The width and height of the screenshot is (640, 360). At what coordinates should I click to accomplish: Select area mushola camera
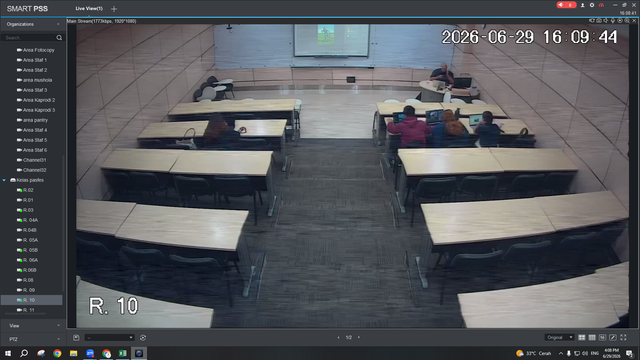(34, 80)
